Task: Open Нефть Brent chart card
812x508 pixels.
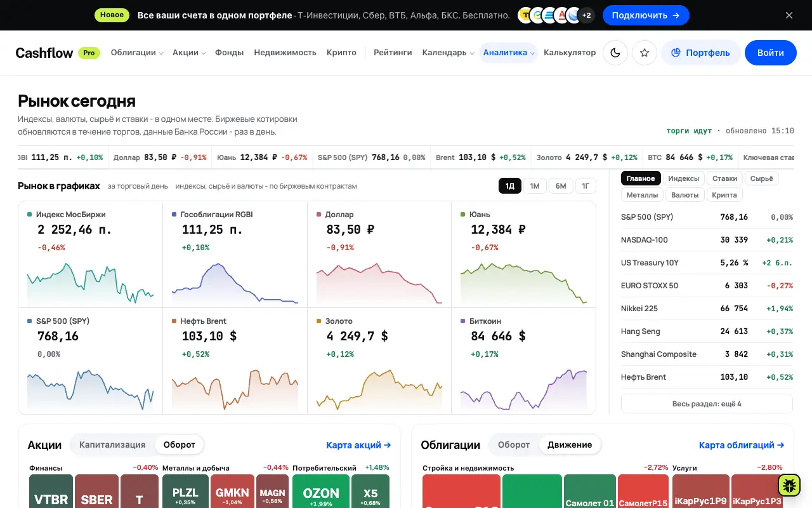Action: coord(235,361)
